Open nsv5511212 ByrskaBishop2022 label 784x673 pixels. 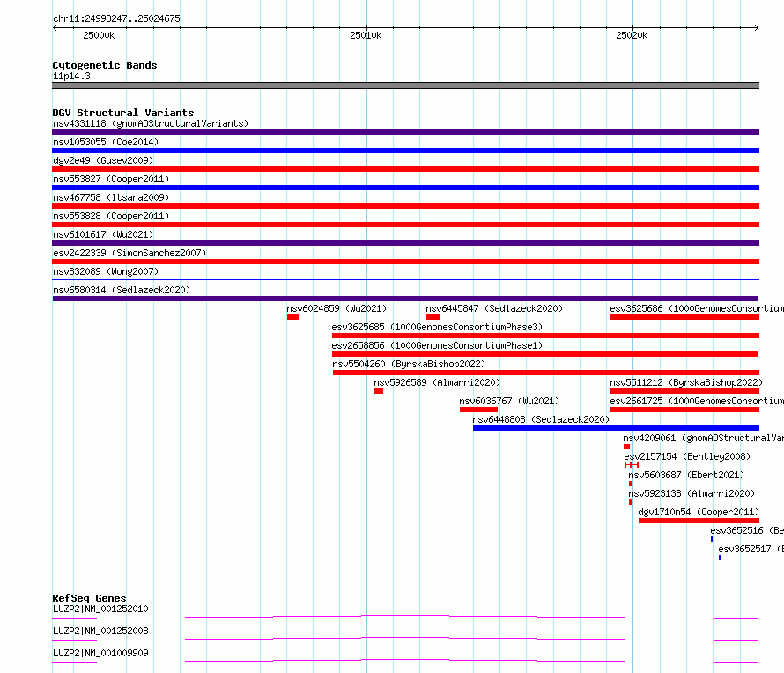click(686, 382)
